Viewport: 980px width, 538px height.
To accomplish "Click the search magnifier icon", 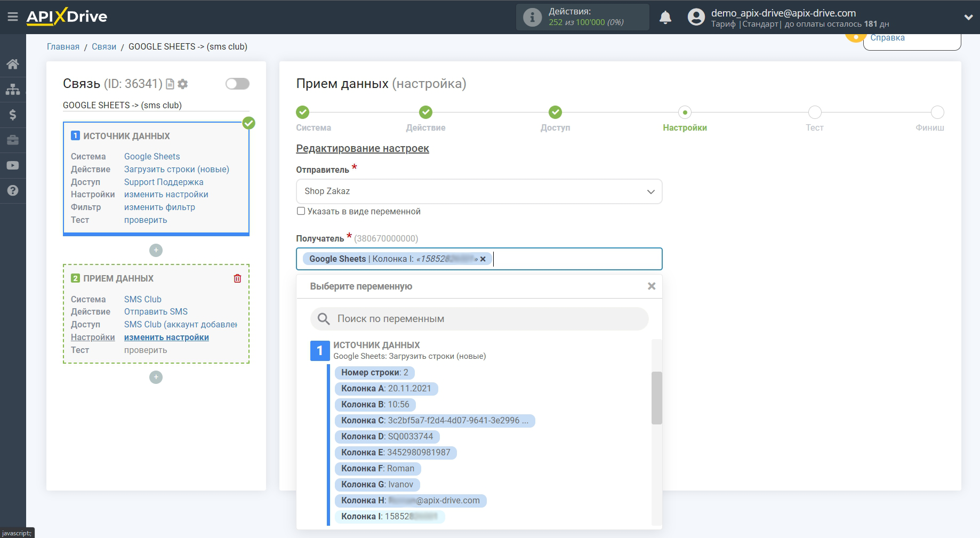I will click(323, 319).
